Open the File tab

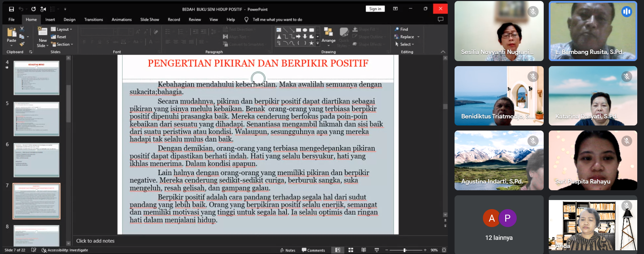coord(11,20)
